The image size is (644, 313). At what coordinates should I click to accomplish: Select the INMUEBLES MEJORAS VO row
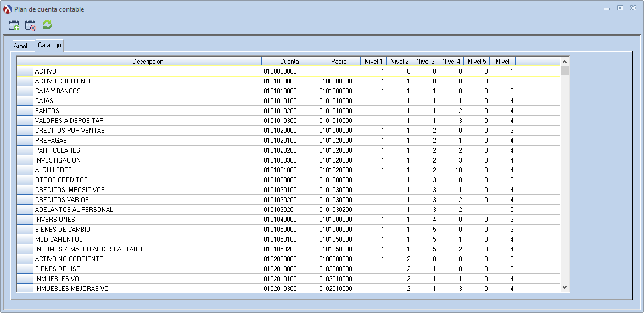[288, 288]
